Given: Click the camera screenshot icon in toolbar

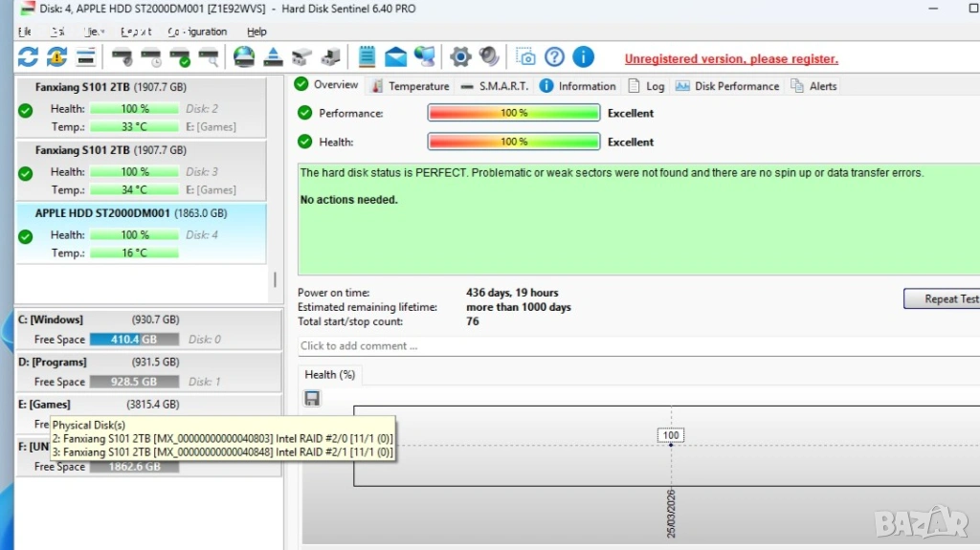Looking at the screenshot, I should tap(524, 57).
